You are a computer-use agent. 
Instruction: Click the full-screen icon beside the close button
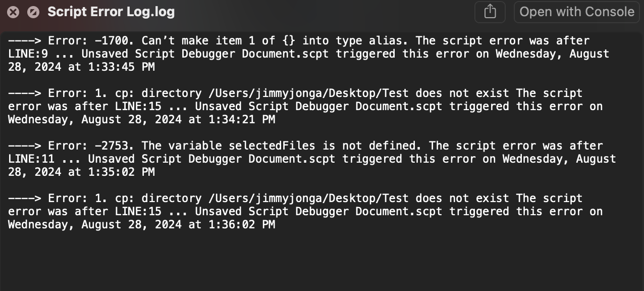click(33, 12)
